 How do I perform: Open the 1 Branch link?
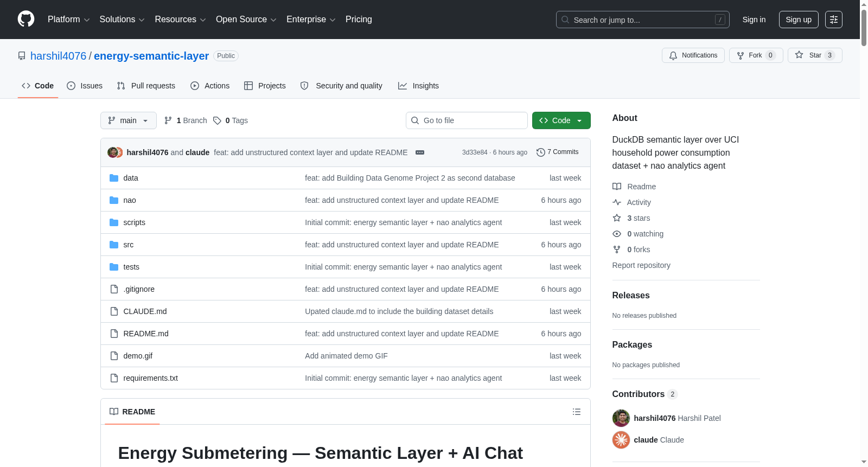coord(186,120)
